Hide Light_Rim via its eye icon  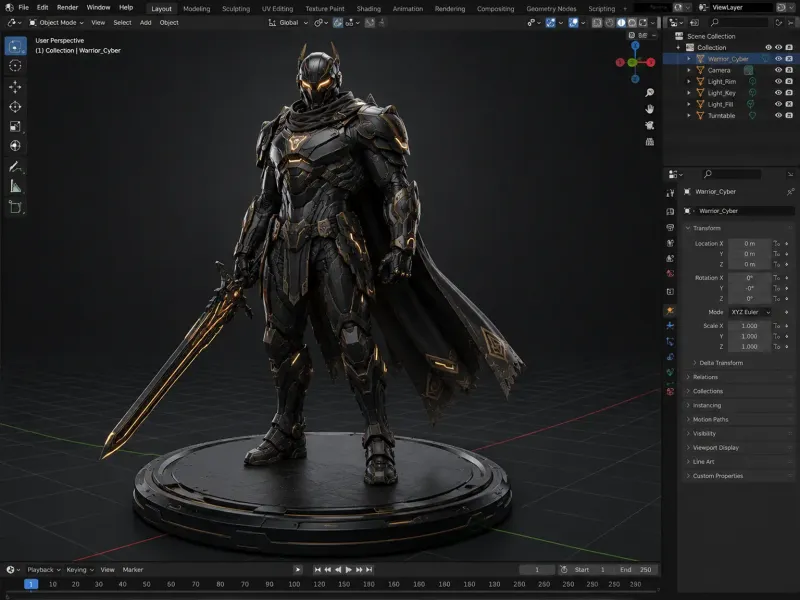(778, 81)
